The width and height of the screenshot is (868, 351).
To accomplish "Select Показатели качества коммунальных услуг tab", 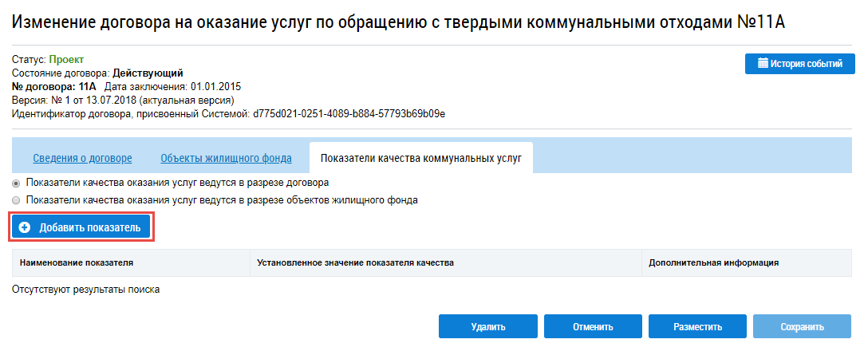I will [420, 158].
